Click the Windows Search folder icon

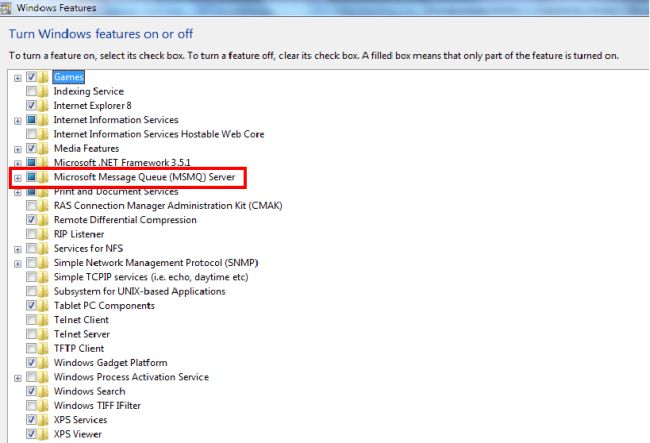click(43, 391)
